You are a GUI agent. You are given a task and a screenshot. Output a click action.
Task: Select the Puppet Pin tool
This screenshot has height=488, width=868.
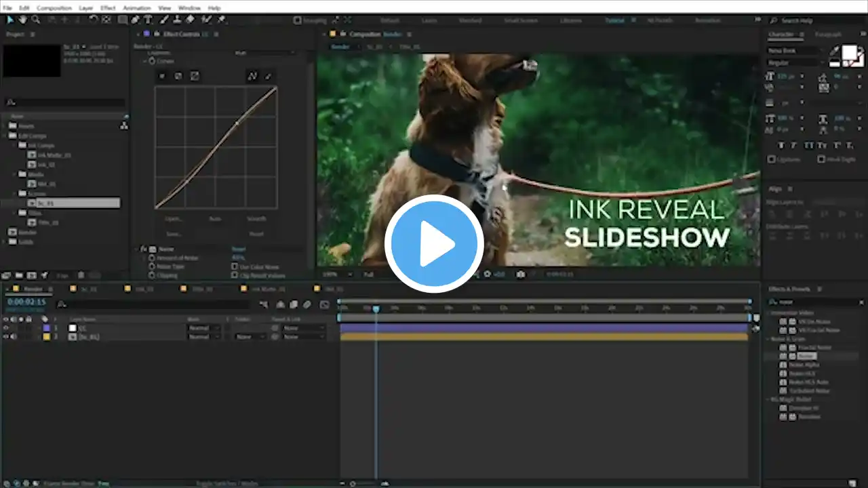pyautogui.click(x=222, y=20)
